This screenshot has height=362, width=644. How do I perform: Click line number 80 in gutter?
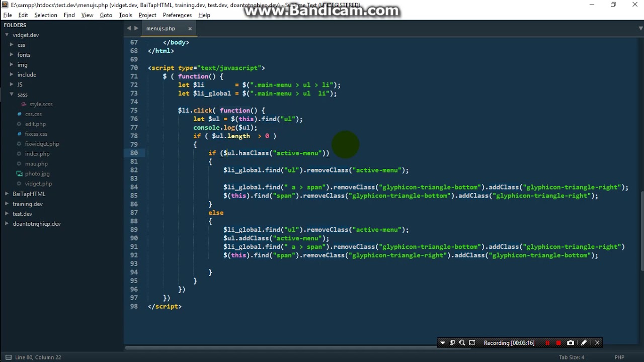(x=134, y=153)
